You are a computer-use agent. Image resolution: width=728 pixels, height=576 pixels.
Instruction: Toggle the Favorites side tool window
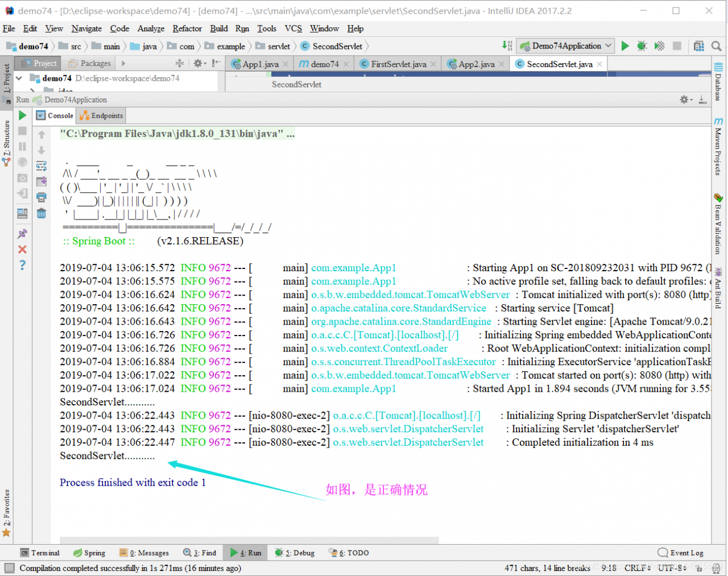tap(6, 513)
